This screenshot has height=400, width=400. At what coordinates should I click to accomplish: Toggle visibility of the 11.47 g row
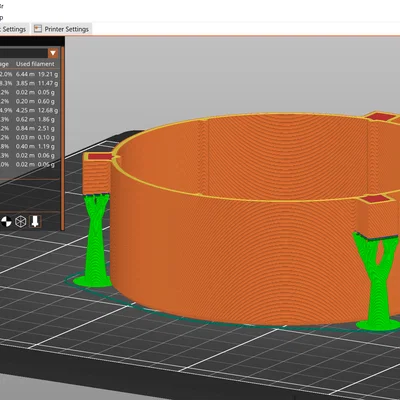click(29, 83)
